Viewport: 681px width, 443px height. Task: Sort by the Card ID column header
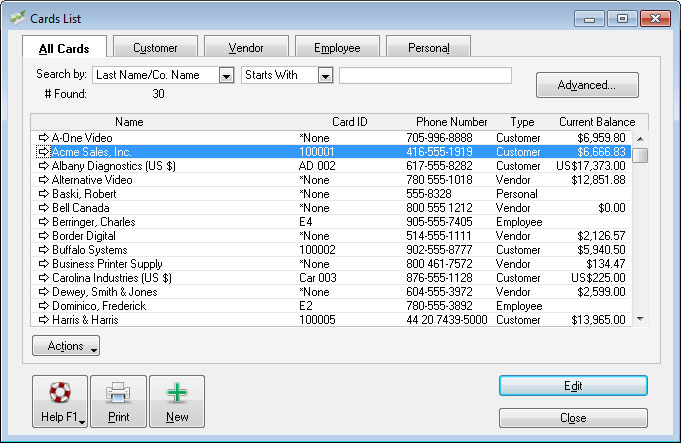tap(350, 122)
